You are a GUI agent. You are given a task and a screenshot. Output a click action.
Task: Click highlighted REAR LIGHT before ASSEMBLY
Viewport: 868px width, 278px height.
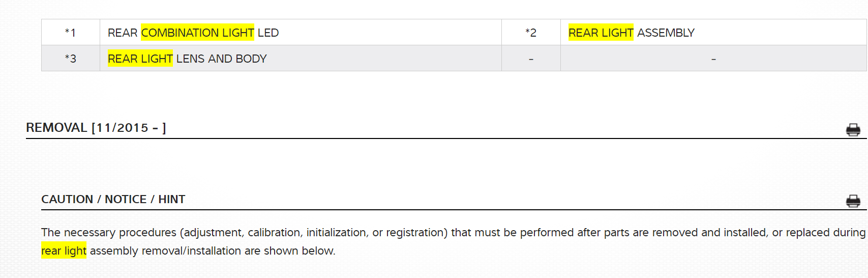click(601, 33)
